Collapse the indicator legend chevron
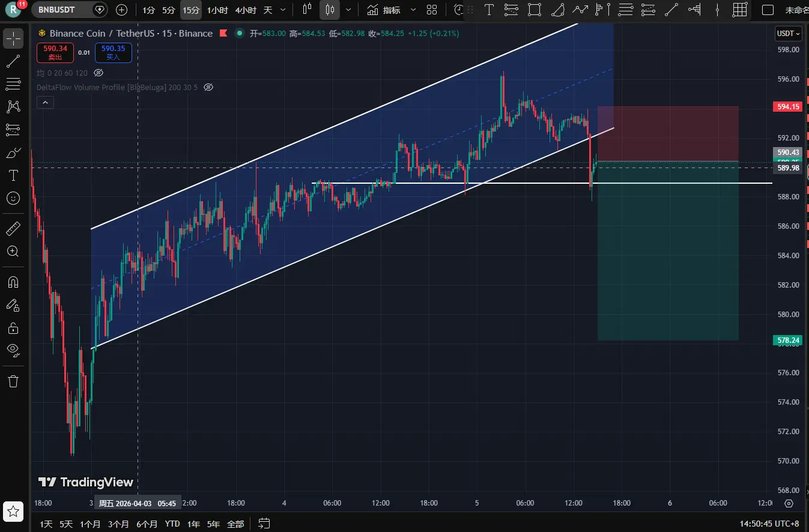Viewport: 809px width, 532px height. (45, 103)
